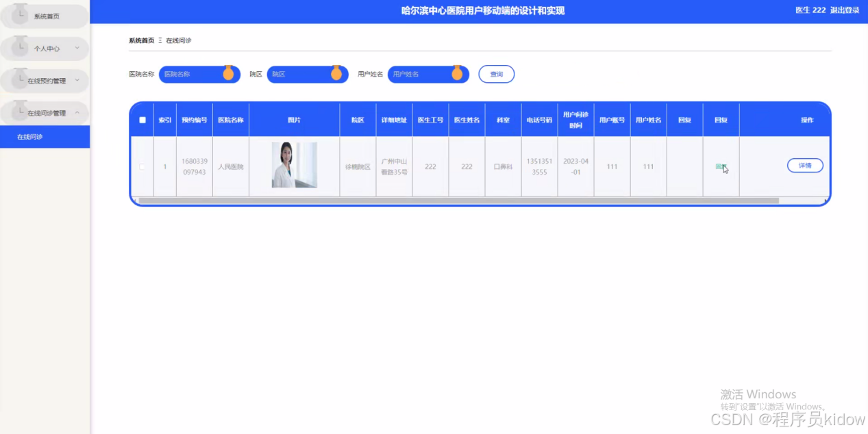This screenshot has width=868, height=434.
Task: Check the checkbox on the first table row
Action: tap(142, 166)
